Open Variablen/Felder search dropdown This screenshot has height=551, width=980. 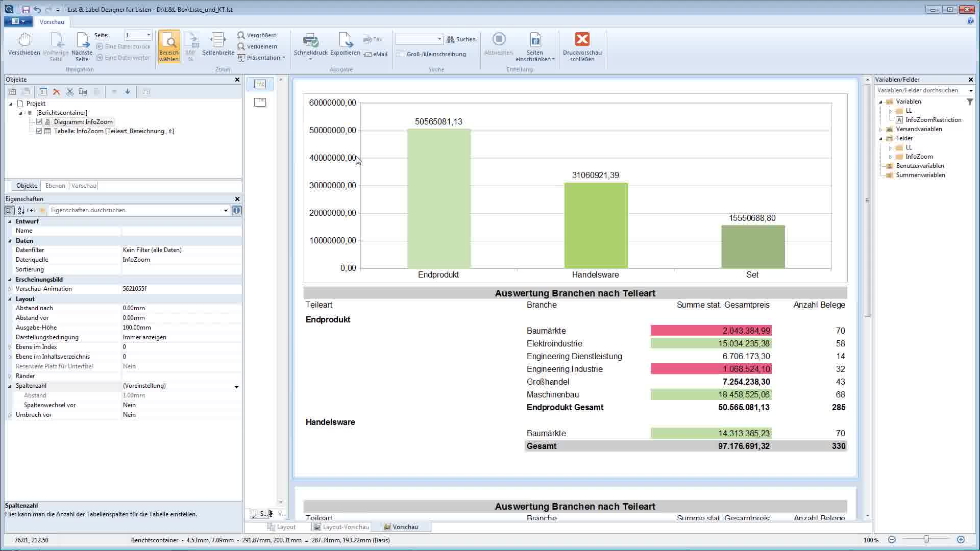click(x=970, y=90)
